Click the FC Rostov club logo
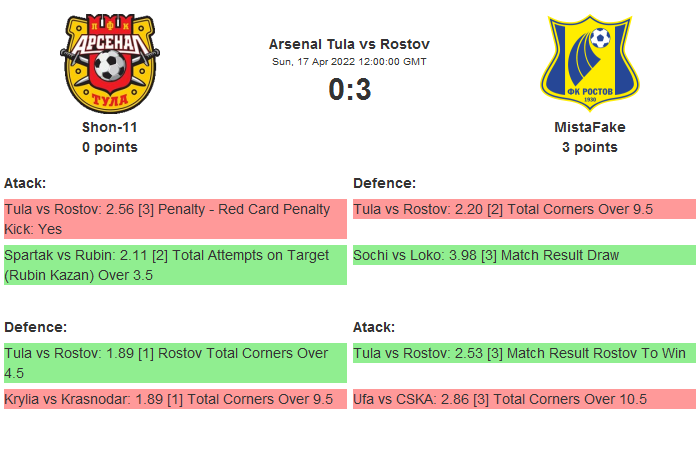The width and height of the screenshot is (700, 460). (x=590, y=63)
